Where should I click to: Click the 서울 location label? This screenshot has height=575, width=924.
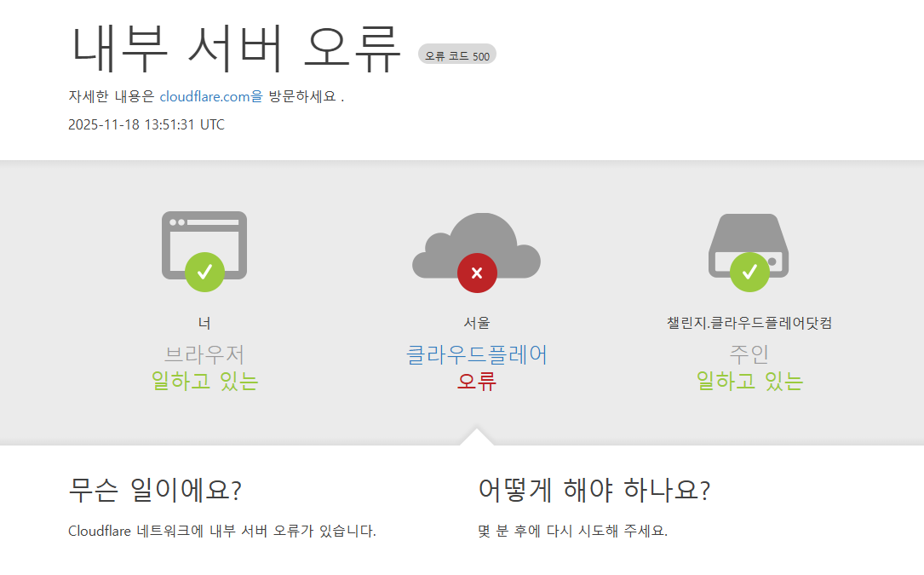pyautogui.click(x=477, y=323)
